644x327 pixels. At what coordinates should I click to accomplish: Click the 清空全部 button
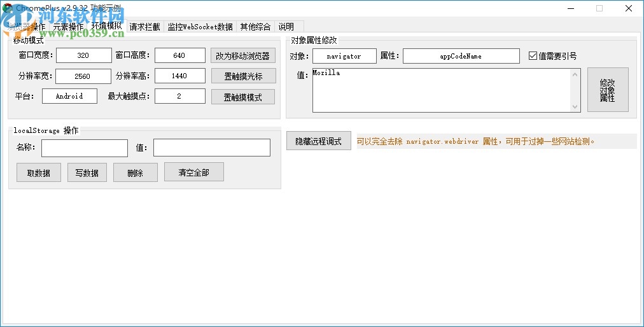[194, 172]
